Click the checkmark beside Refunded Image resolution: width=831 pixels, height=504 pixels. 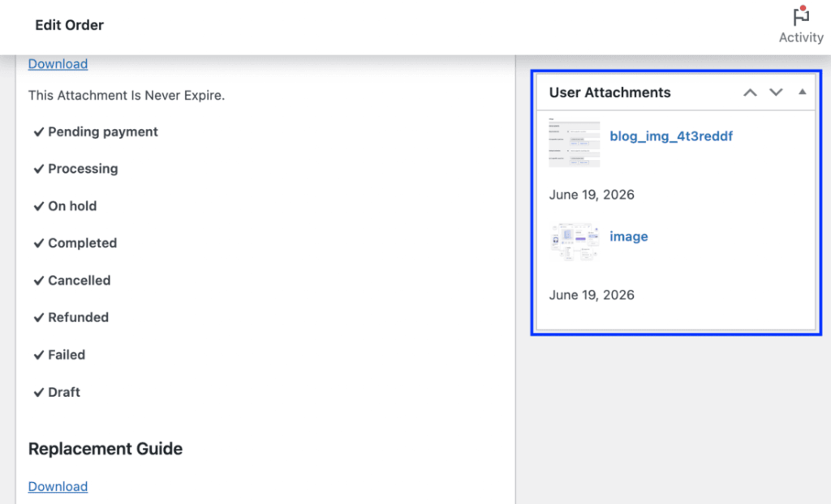[x=38, y=317]
